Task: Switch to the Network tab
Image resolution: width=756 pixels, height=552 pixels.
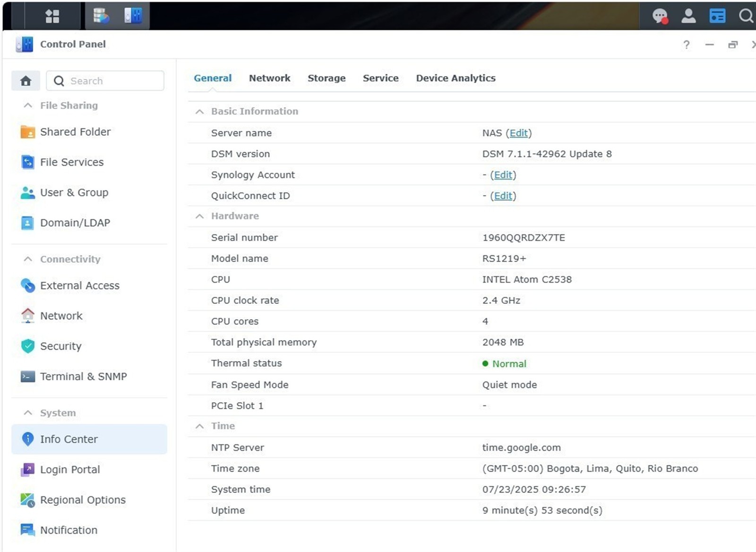Action: 270,78
